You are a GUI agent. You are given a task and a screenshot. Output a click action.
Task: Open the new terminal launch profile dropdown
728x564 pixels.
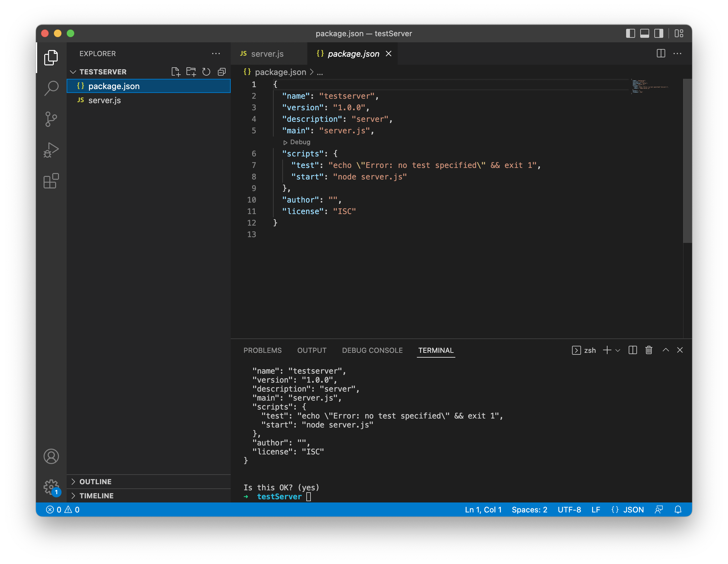pos(618,350)
